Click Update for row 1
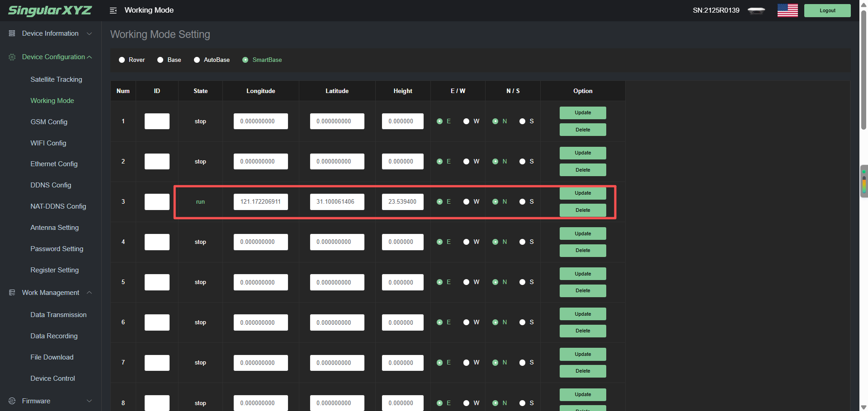868x411 pixels. tap(583, 113)
